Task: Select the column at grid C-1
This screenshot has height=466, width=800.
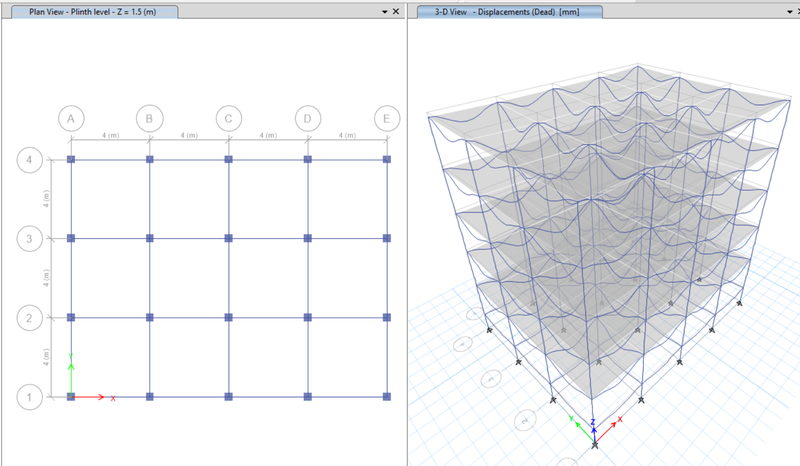Action: (229, 397)
